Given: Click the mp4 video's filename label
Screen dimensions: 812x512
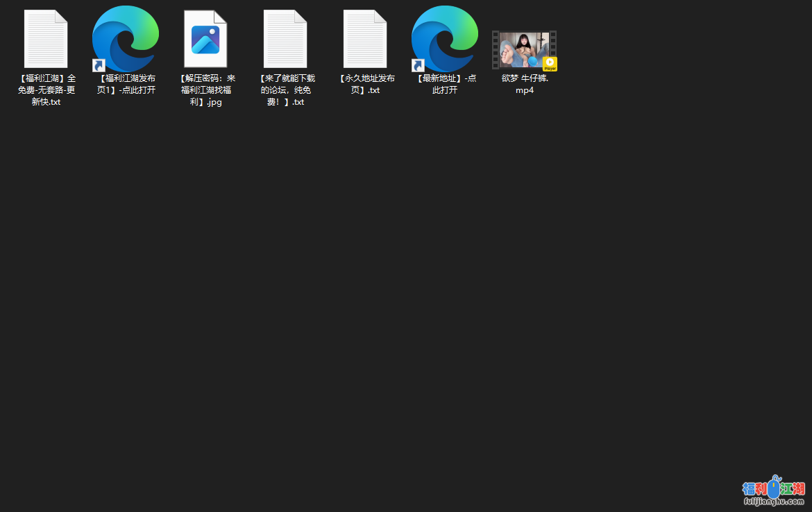Looking at the screenshot, I should click(525, 84).
